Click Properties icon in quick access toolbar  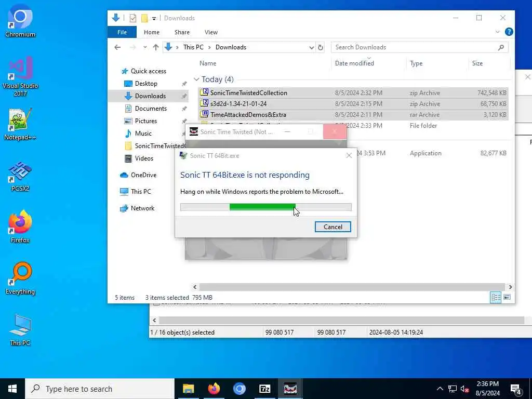133,18
